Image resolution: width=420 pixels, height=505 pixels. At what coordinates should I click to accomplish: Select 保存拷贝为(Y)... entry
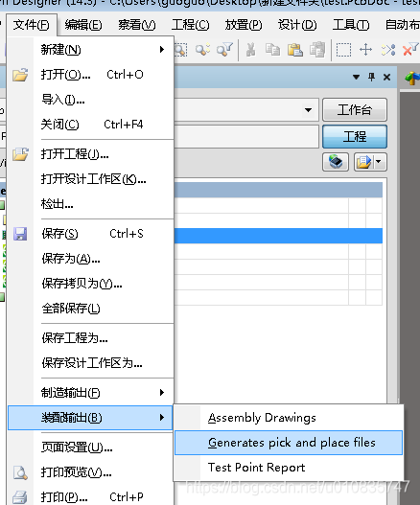pos(90,284)
